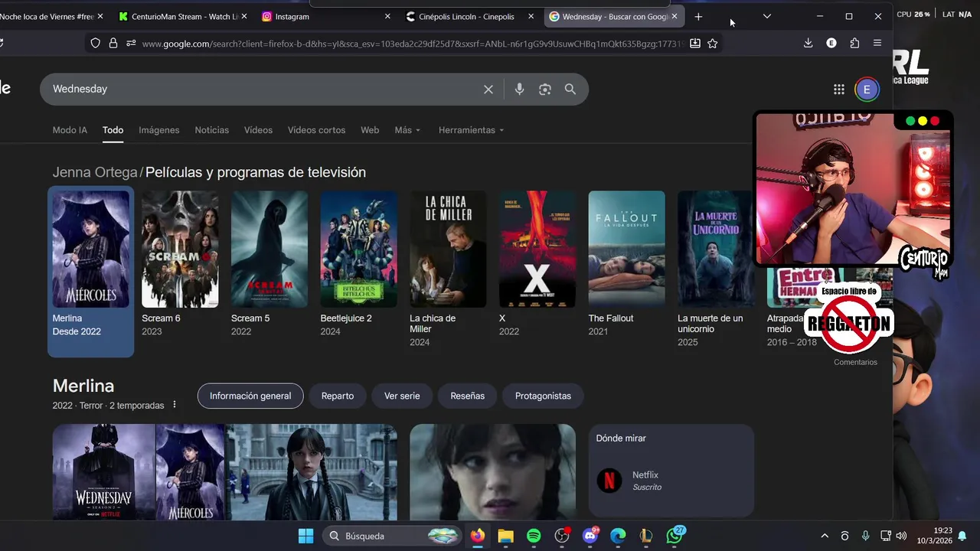Open The Fallout movie poster
This screenshot has height=551, width=980.
click(x=627, y=249)
